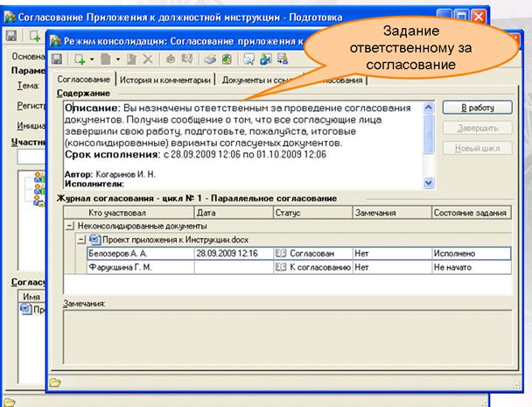Click the folder icon in the back window status bar
The image size is (532, 407).
[x=10, y=403]
